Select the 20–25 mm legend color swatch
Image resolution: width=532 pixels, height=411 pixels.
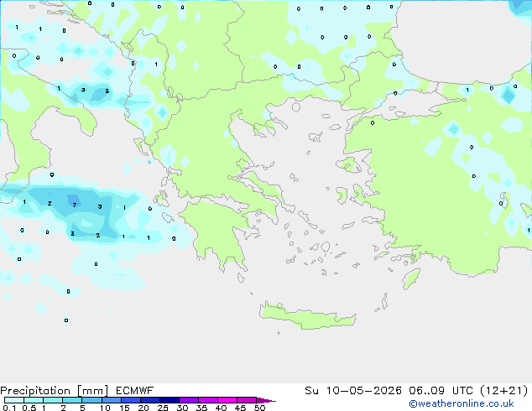tap(149, 400)
